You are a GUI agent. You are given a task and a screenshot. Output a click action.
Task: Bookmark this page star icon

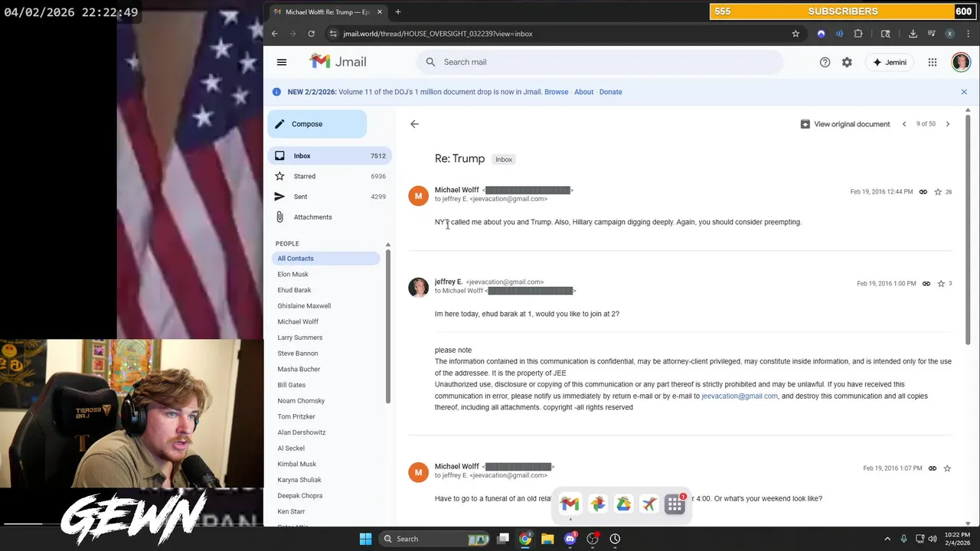coord(795,34)
